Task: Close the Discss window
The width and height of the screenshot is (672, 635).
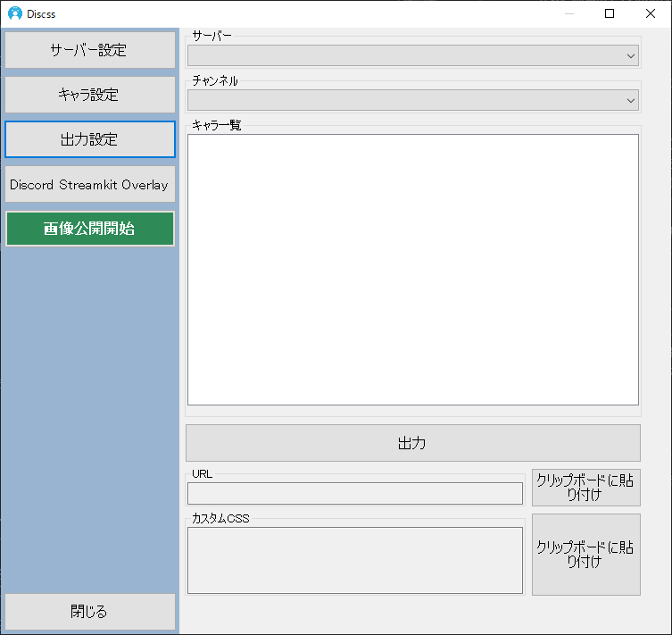Action: coord(651,13)
